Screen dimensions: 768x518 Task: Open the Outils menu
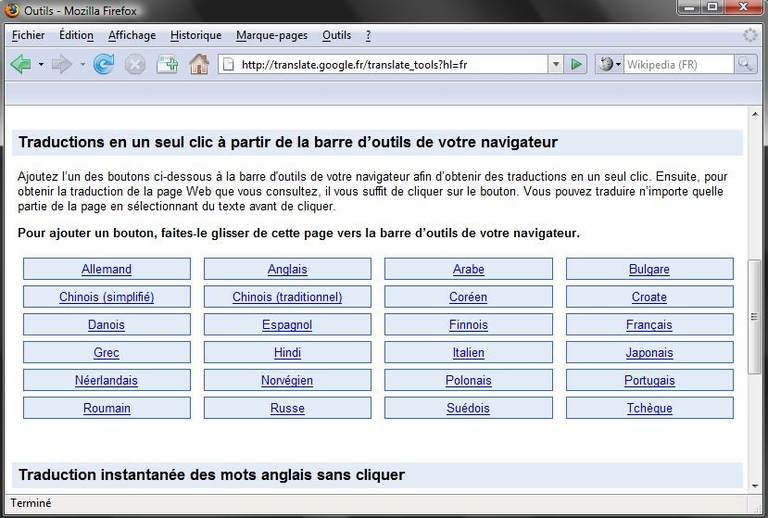point(336,35)
